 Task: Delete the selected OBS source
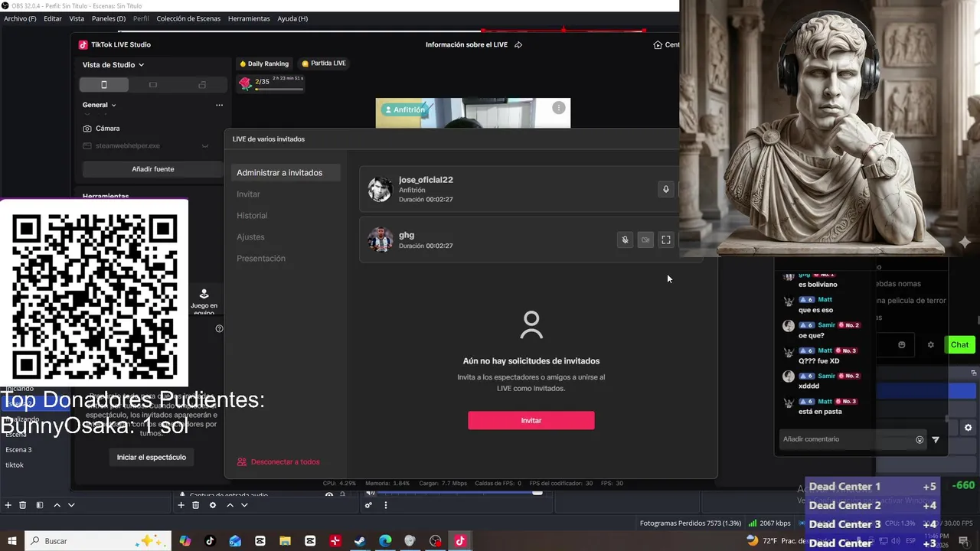point(196,505)
